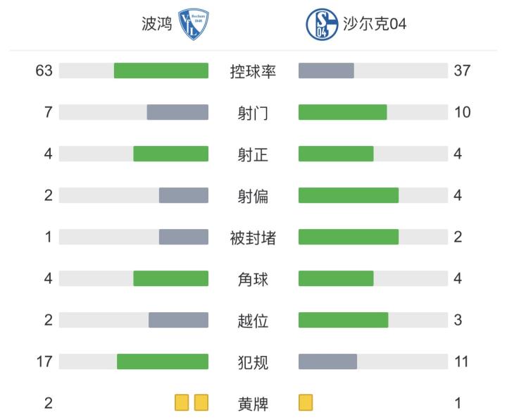Click Bochum's leftmost yellow card icon
Image resolution: width=507 pixels, height=420 pixels.
182,403
